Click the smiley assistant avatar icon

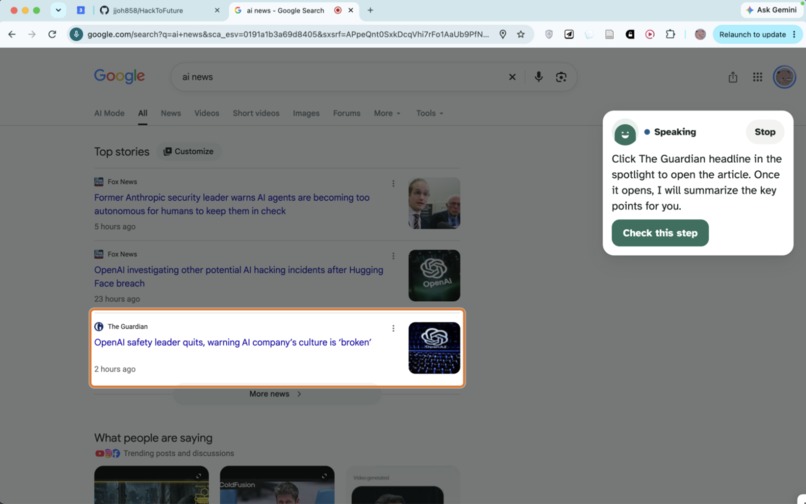point(625,134)
